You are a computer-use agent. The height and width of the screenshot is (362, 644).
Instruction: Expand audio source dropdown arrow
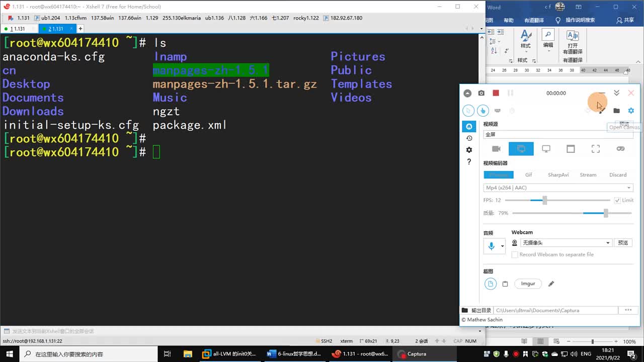502,246
